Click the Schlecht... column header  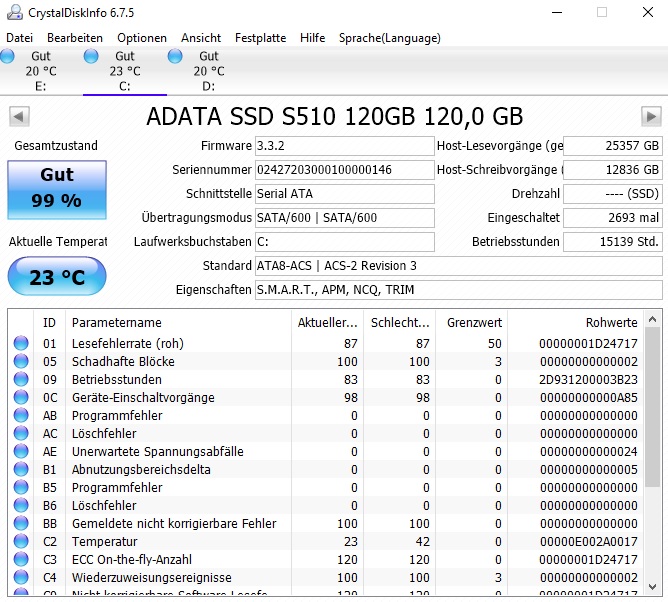click(x=400, y=323)
